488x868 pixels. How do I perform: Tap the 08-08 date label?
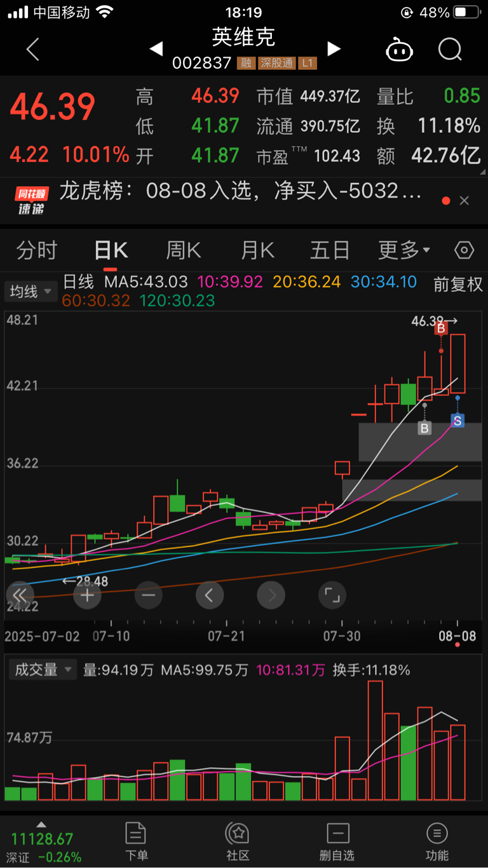pyautogui.click(x=457, y=636)
